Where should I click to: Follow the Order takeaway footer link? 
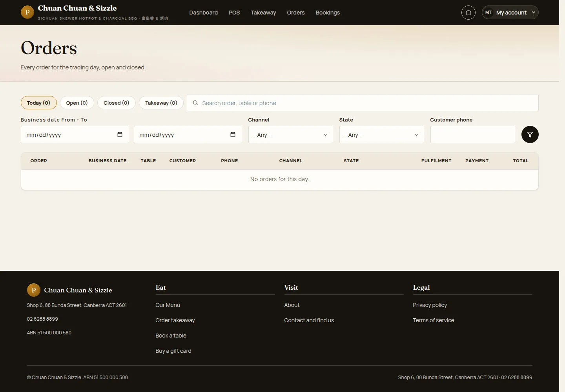[x=175, y=320]
